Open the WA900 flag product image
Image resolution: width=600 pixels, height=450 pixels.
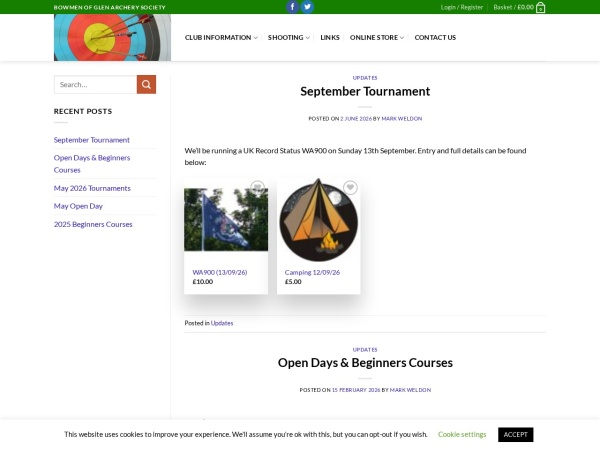coord(226,220)
